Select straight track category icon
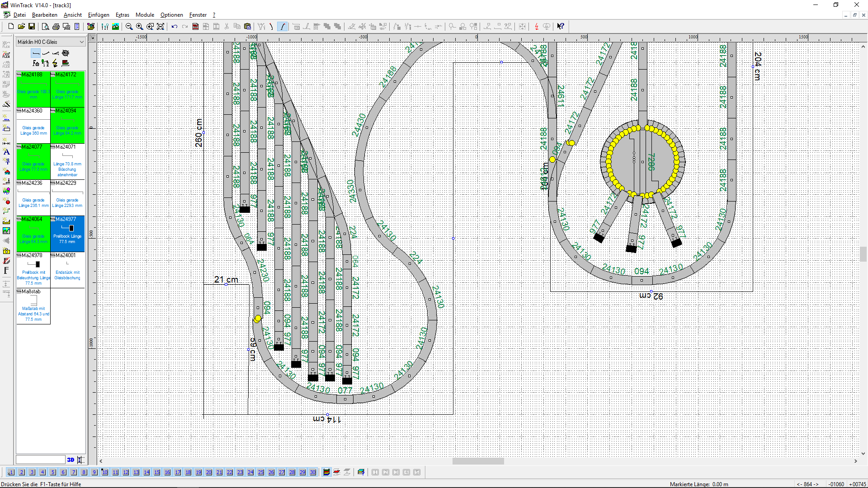Image resolution: width=868 pixels, height=488 pixels. (x=36, y=53)
